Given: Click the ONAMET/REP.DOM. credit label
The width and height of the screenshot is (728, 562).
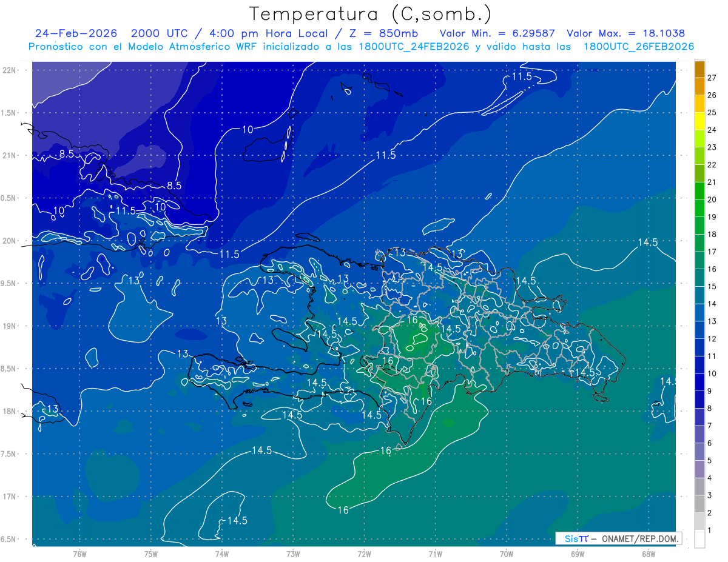Looking at the screenshot, I should point(640,538).
